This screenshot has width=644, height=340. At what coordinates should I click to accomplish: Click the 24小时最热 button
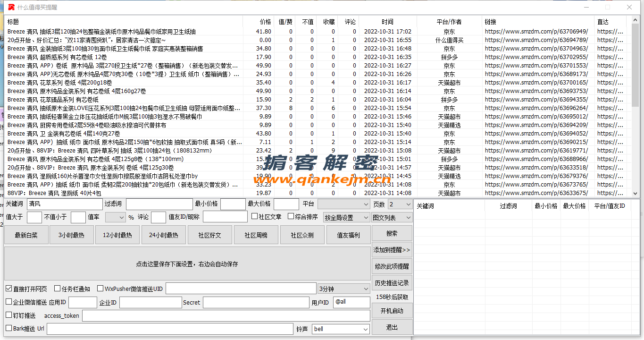coord(163,235)
